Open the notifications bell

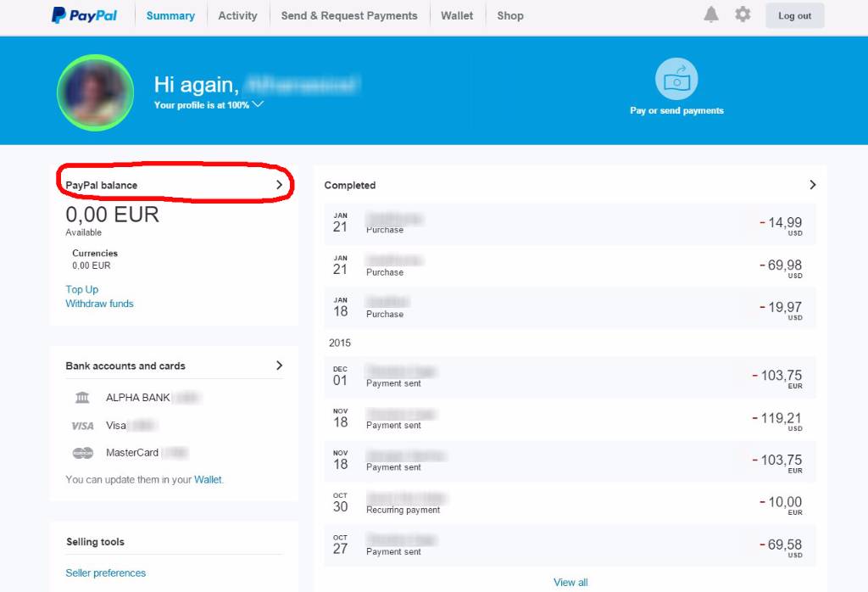pos(711,14)
